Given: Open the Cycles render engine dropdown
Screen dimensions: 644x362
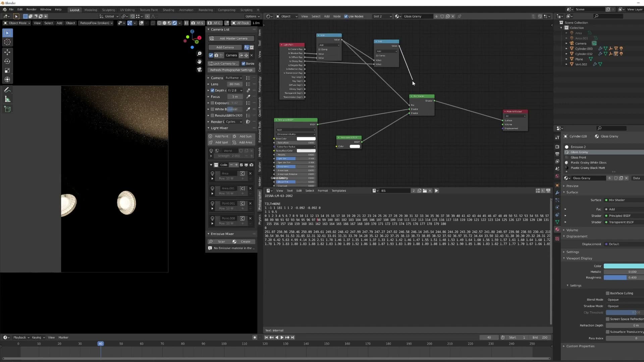Looking at the screenshot, I should [234, 122].
